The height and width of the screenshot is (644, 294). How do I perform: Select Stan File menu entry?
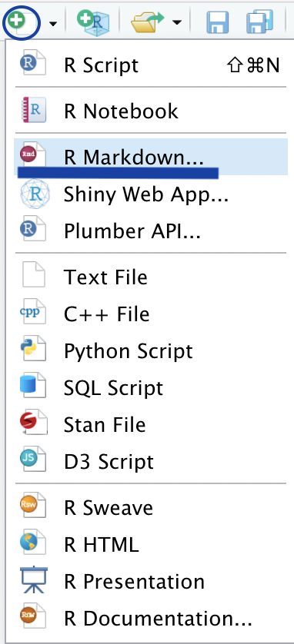tap(151, 425)
